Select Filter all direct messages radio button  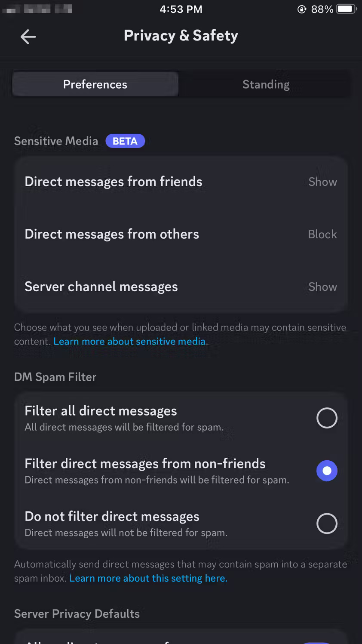[x=327, y=418]
